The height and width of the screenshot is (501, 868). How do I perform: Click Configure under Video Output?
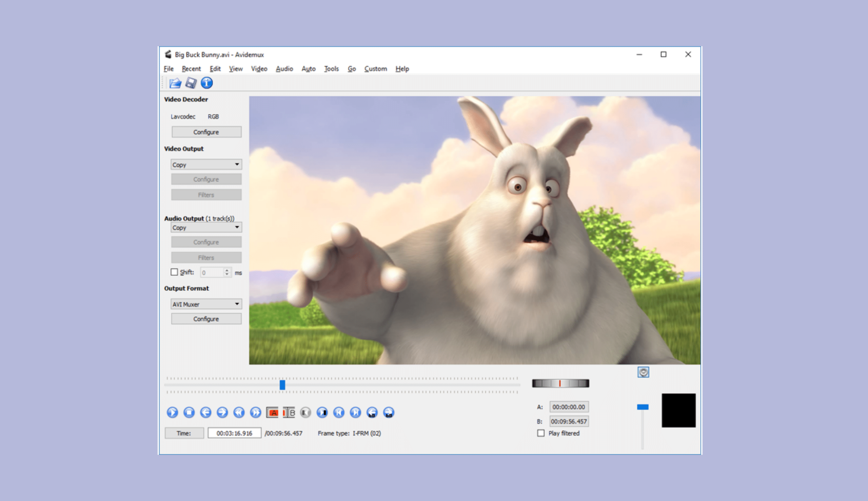[206, 179]
